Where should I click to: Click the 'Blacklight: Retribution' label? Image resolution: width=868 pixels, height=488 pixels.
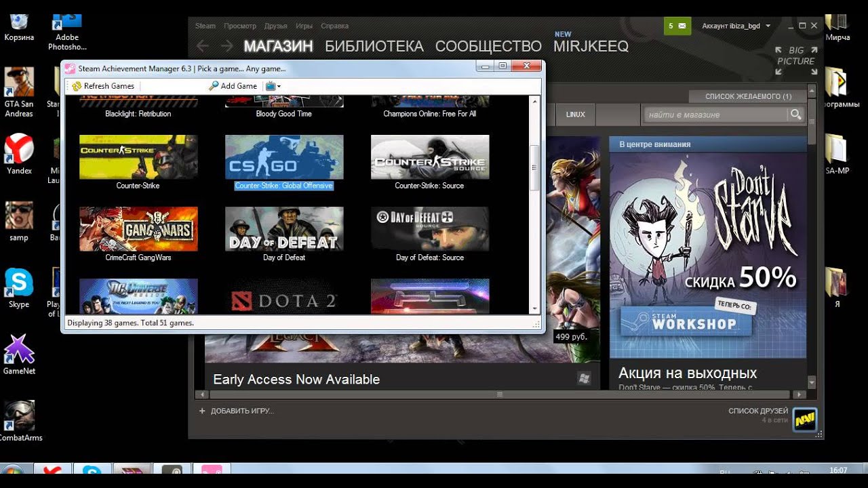click(138, 114)
